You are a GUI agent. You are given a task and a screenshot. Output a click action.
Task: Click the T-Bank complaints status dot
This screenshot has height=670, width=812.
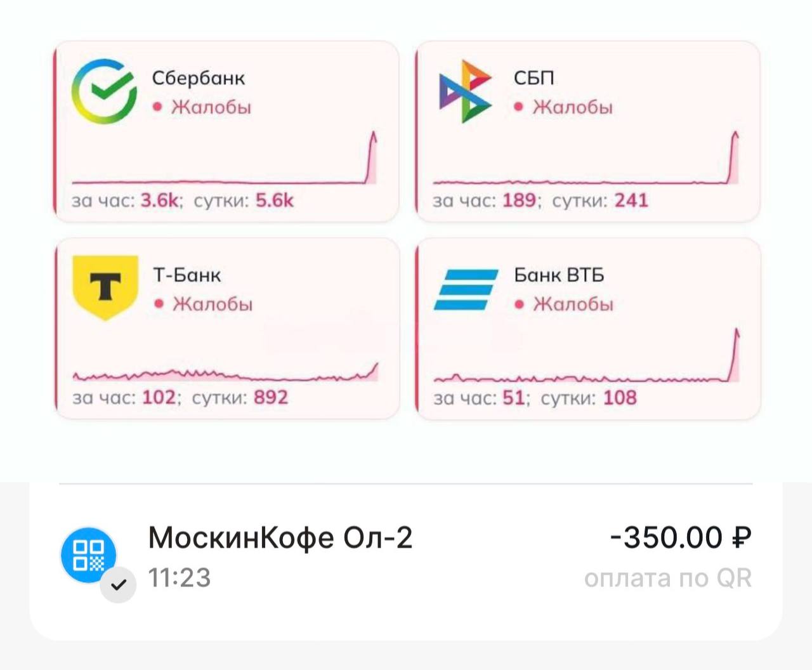tap(159, 304)
